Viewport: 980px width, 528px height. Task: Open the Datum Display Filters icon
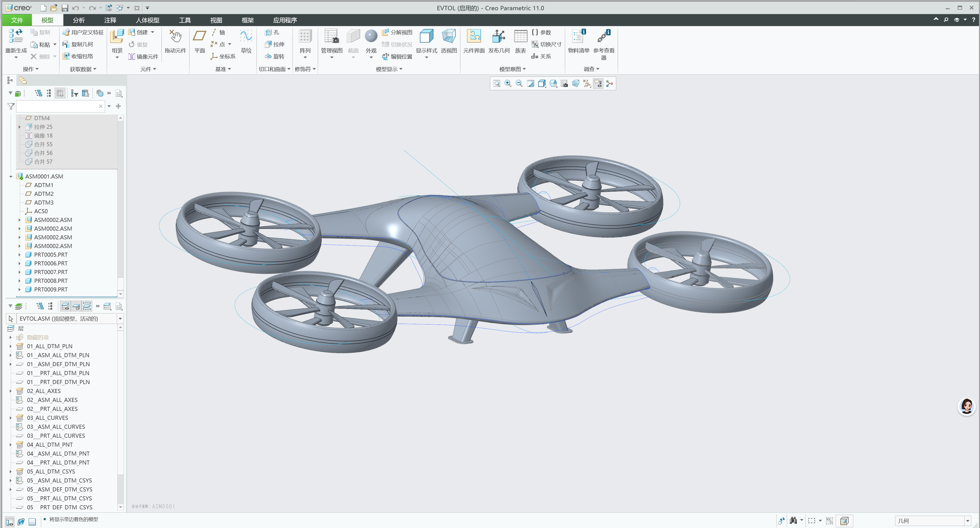tap(587, 83)
